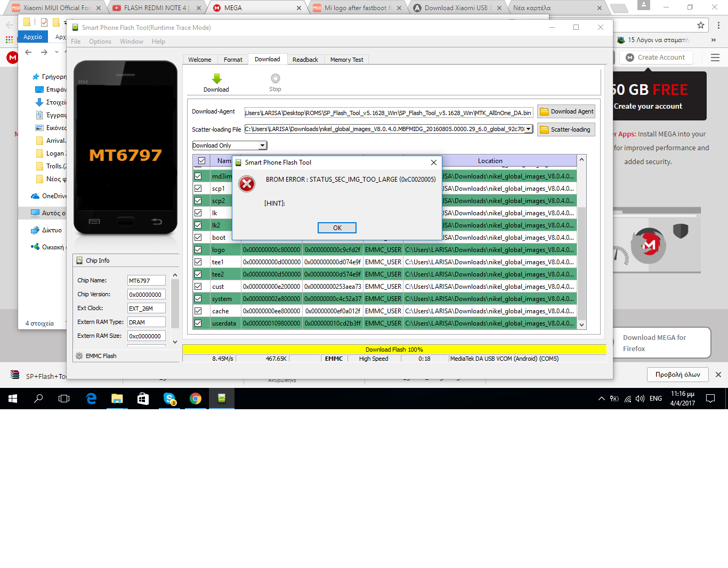728x568 pixels.
Task: Uncheck the cust partition checkbox
Action: coord(198,287)
